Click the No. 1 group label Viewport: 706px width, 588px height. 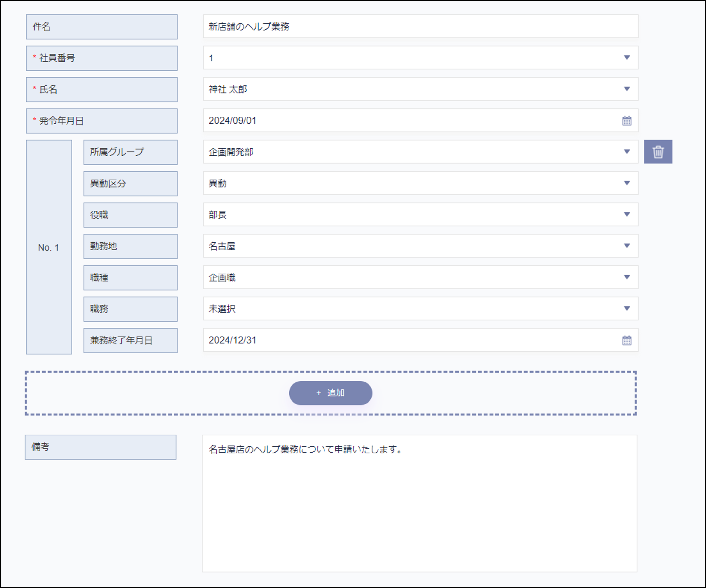pos(49,247)
